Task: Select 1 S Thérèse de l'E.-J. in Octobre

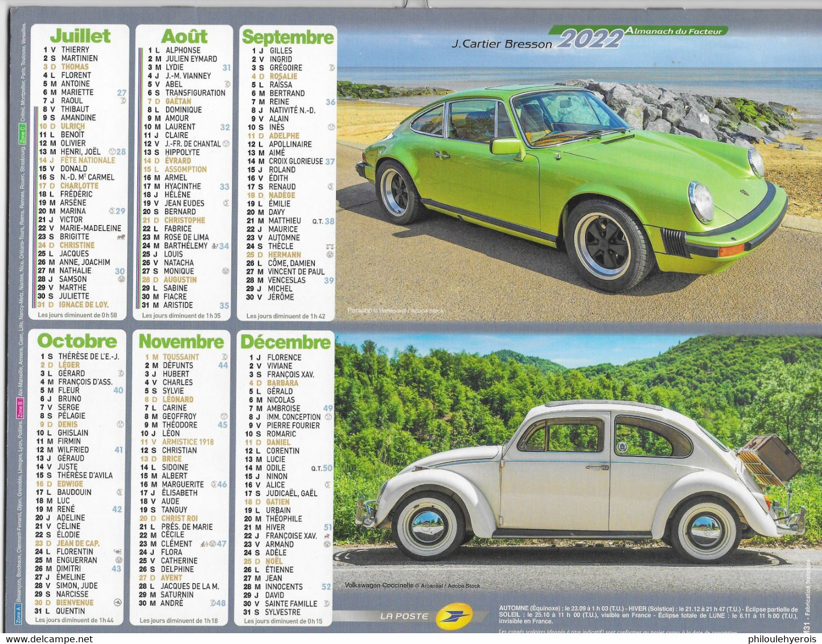Action: [x=79, y=357]
